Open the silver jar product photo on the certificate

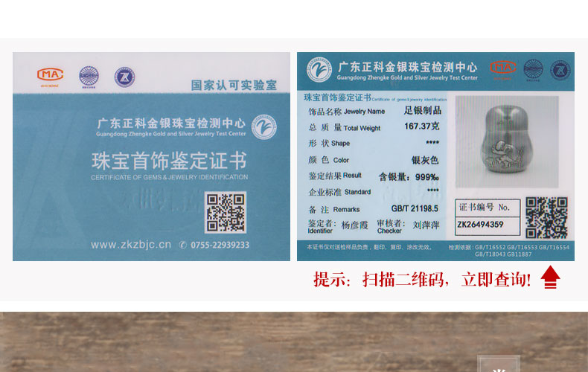point(507,142)
